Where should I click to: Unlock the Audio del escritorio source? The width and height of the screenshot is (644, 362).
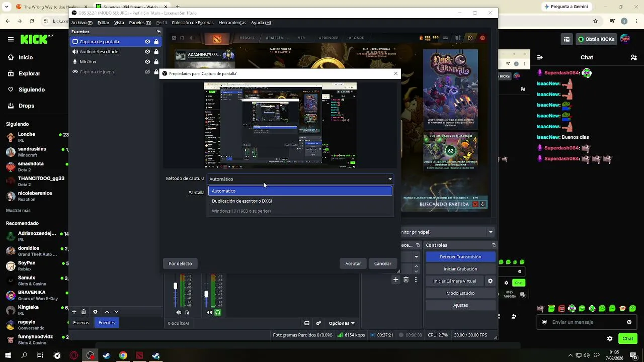[156, 52]
